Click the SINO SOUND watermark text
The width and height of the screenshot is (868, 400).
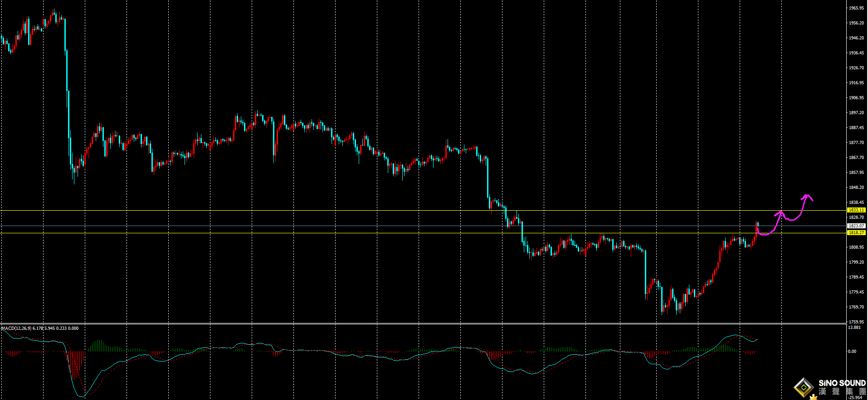[842, 383]
